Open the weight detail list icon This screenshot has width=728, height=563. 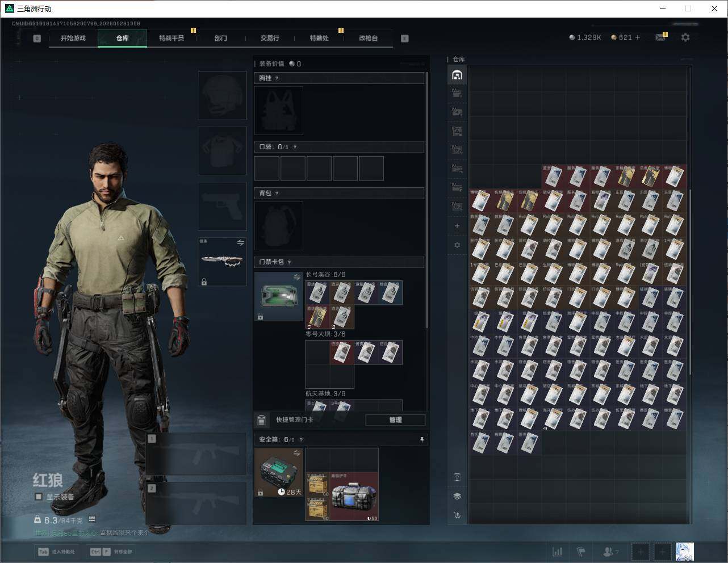coord(92,519)
